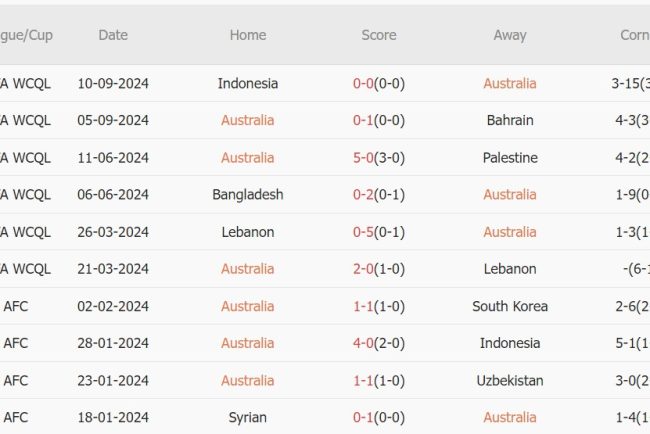Select the 02-02-2024 match date
This screenshot has width=650, height=434.
[113, 306]
